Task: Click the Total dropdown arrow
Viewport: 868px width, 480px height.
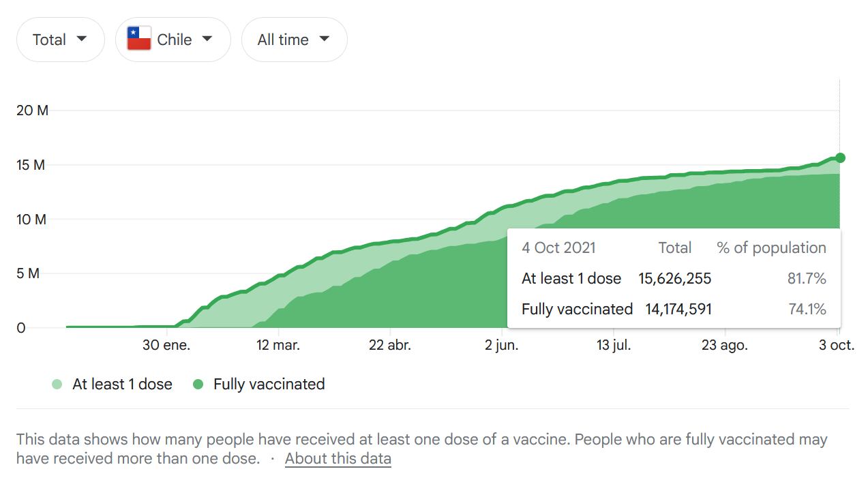Action: tap(82, 39)
